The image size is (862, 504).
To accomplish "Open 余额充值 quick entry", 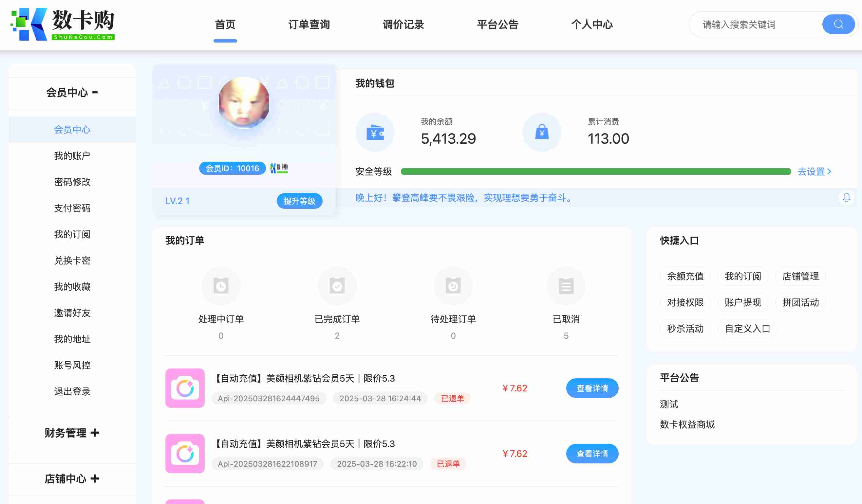I will pos(685,276).
